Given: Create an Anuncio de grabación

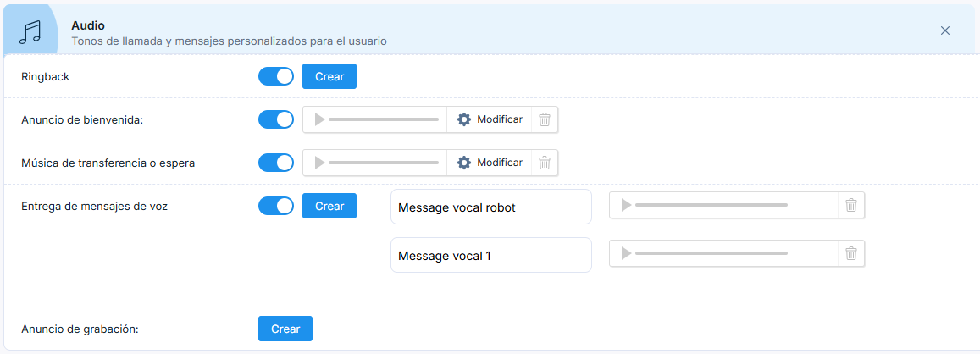Looking at the screenshot, I should pyautogui.click(x=285, y=329).
